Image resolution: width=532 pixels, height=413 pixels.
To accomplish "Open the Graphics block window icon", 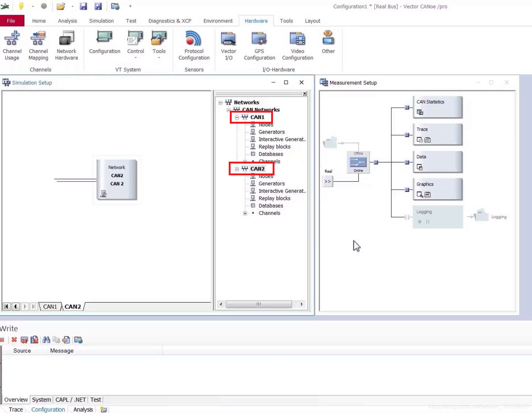I will click(x=419, y=195).
